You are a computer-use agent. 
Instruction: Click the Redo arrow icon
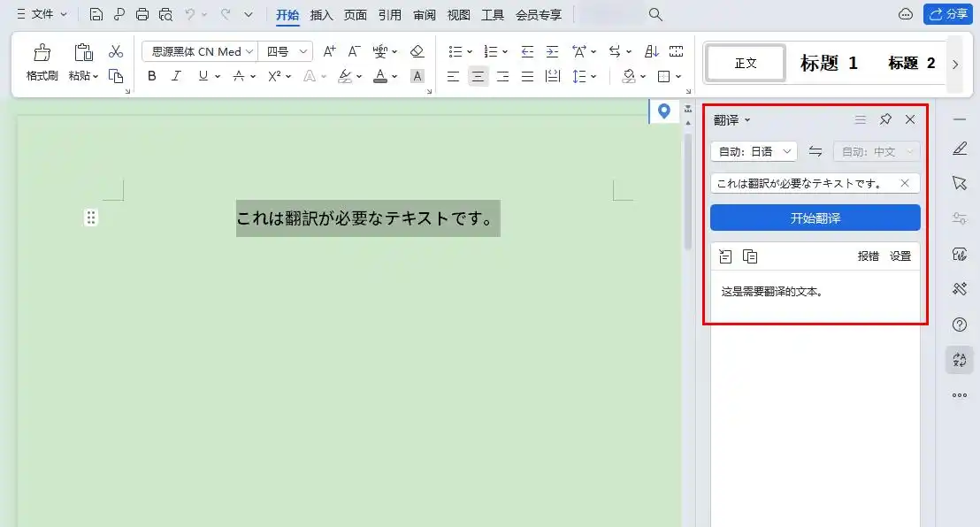point(226,14)
